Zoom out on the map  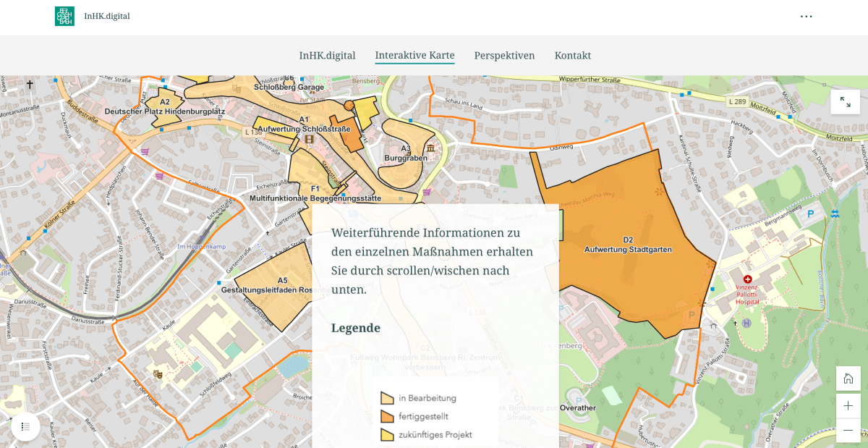[x=848, y=430]
